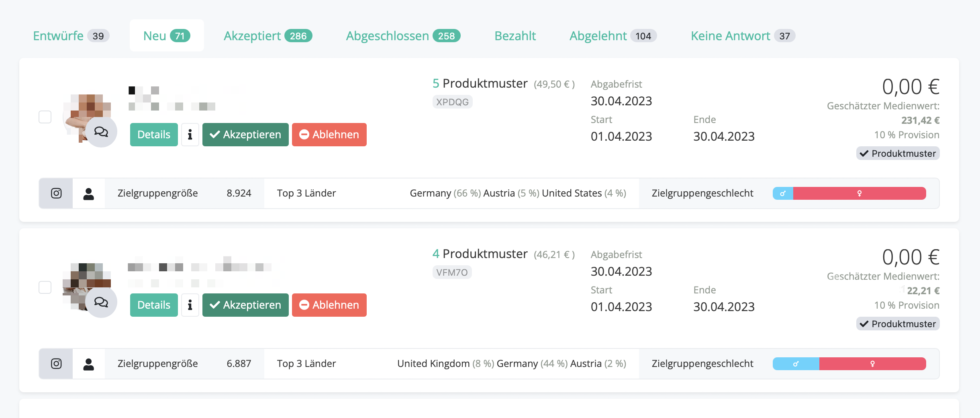Tick checkbox for the VFM7O campaign
Viewport: 980px width, 418px height.
[45, 287]
